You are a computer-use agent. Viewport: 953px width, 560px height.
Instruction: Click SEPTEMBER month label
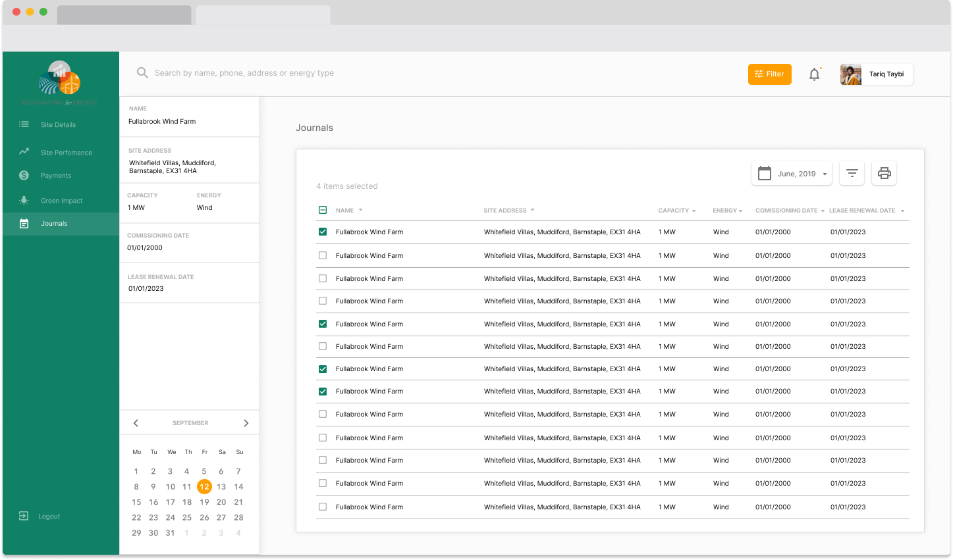pos(190,423)
